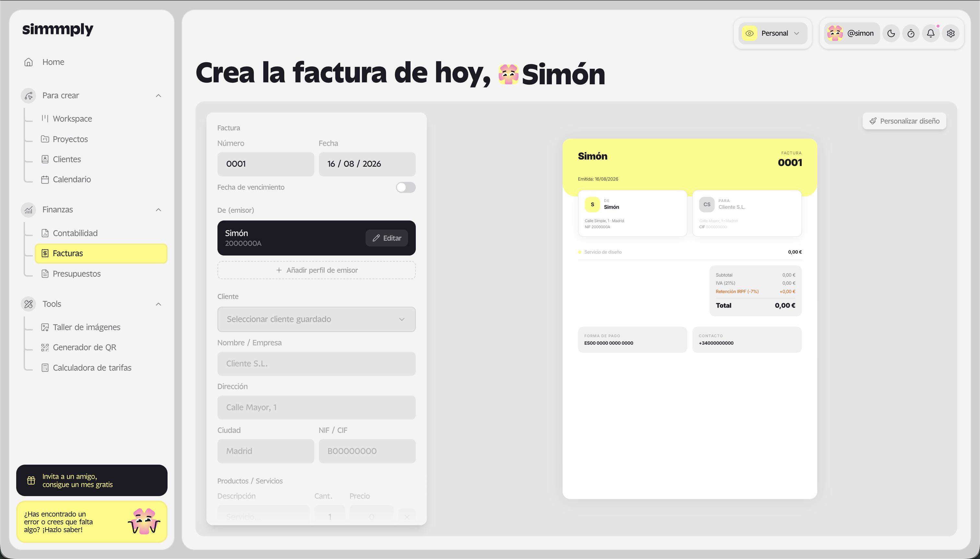980x559 pixels.
Task: Open Proyectos from sidebar
Action: coord(70,139)
